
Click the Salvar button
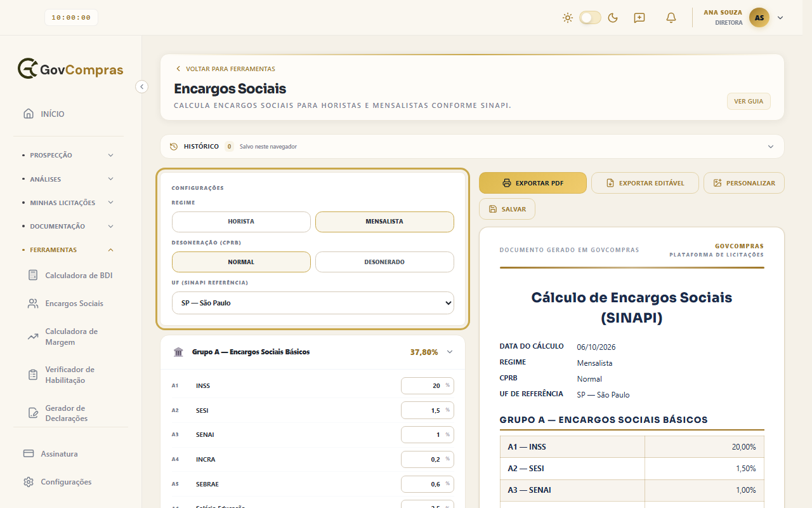pos(507,209)
